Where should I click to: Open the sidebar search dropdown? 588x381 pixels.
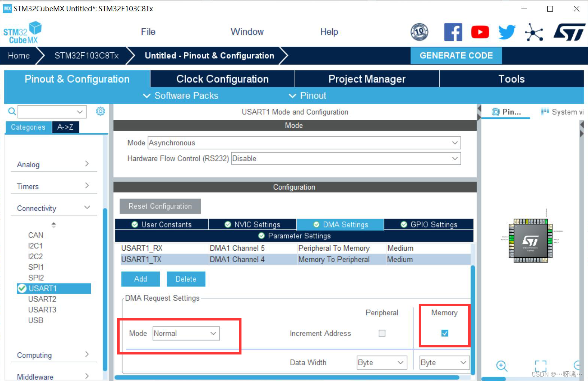(x=80, y=112)
